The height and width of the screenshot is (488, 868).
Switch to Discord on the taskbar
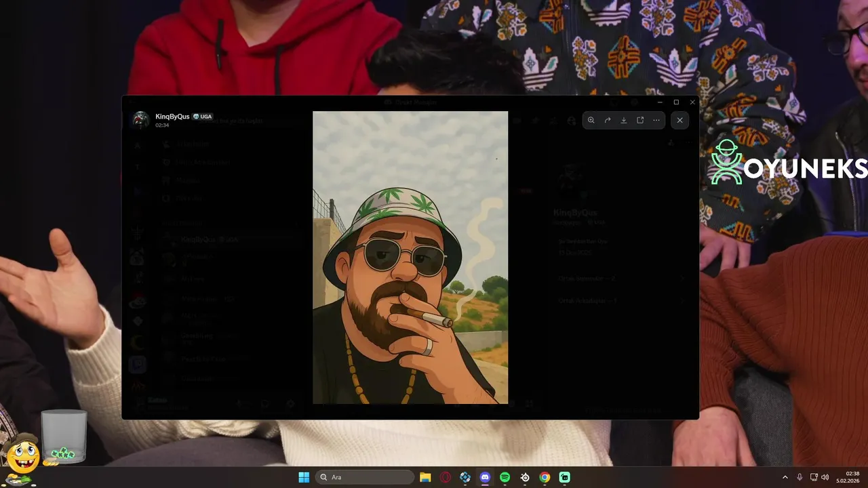(485, 477)
